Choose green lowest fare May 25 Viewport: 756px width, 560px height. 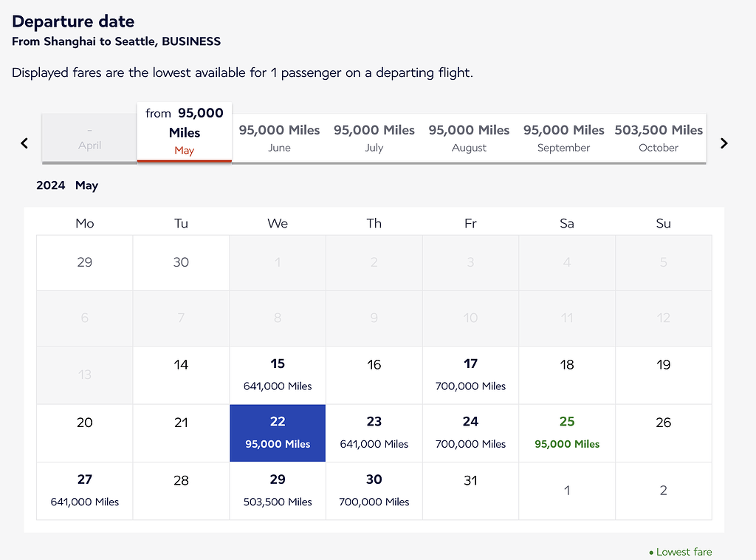coord(567,433)
